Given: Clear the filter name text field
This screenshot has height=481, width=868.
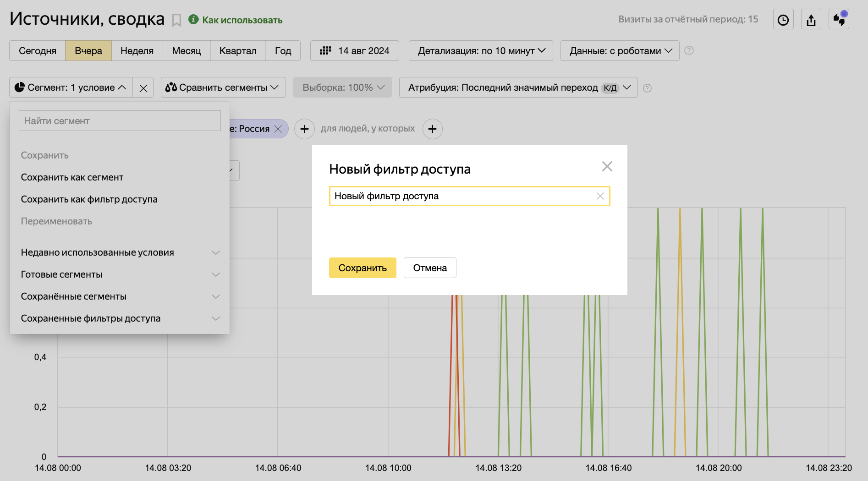Looking at the screenshot, I should [x=600, y=196].
